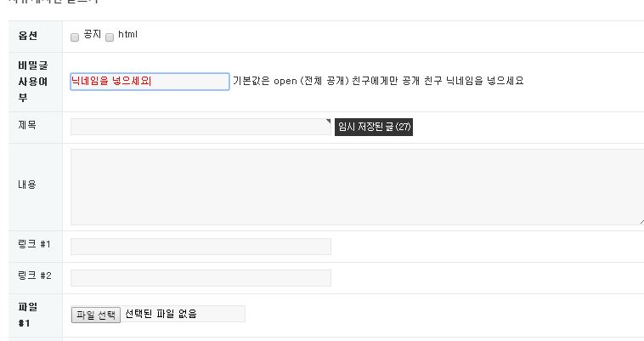Click the 제목 row label

tap(26, 125)
